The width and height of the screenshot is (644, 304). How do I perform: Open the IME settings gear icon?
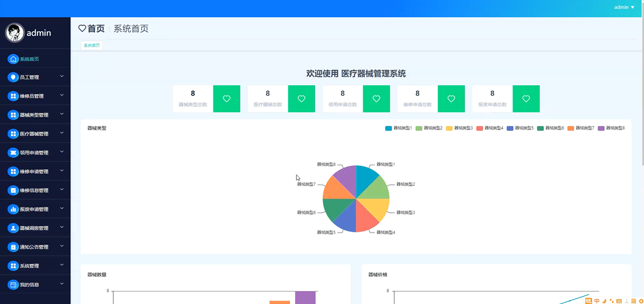[641, 301]
